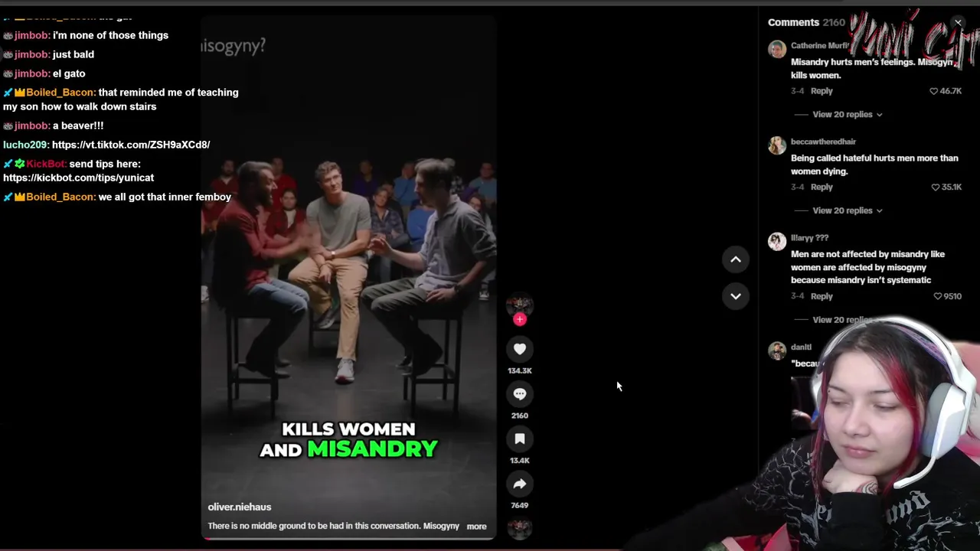
Task: Reply to beccawtheredhair's comment
Action: pyautogui.click(x=822, y=187)
